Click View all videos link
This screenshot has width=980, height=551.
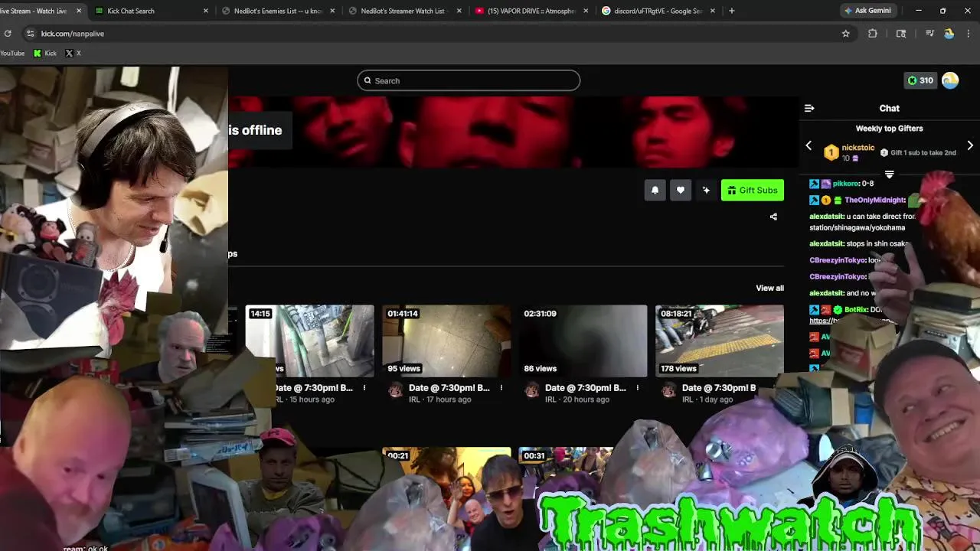click(769, 288)
